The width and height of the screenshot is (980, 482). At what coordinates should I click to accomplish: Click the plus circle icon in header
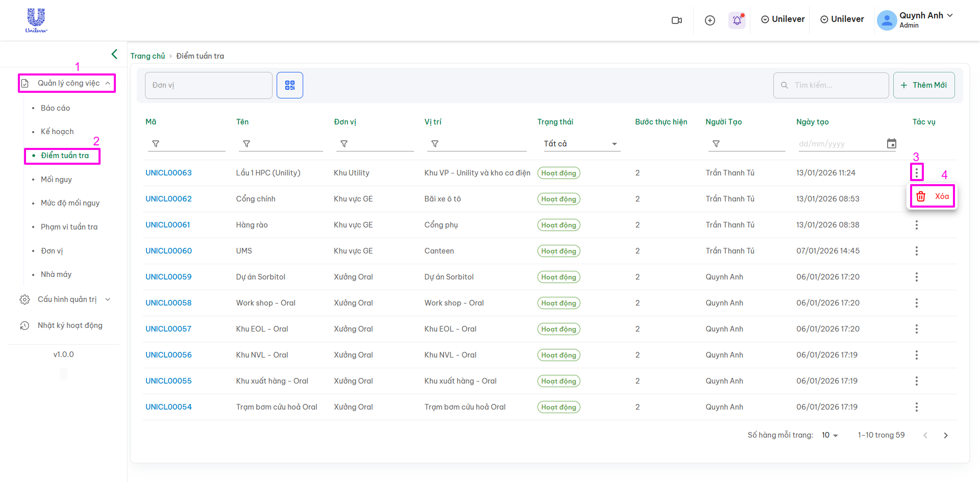tap(709, 20)
